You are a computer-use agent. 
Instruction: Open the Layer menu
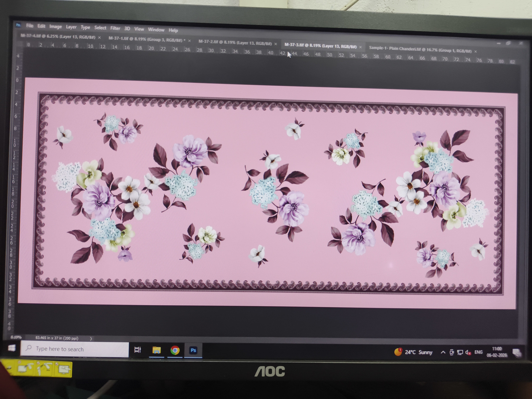pos(71,27)
